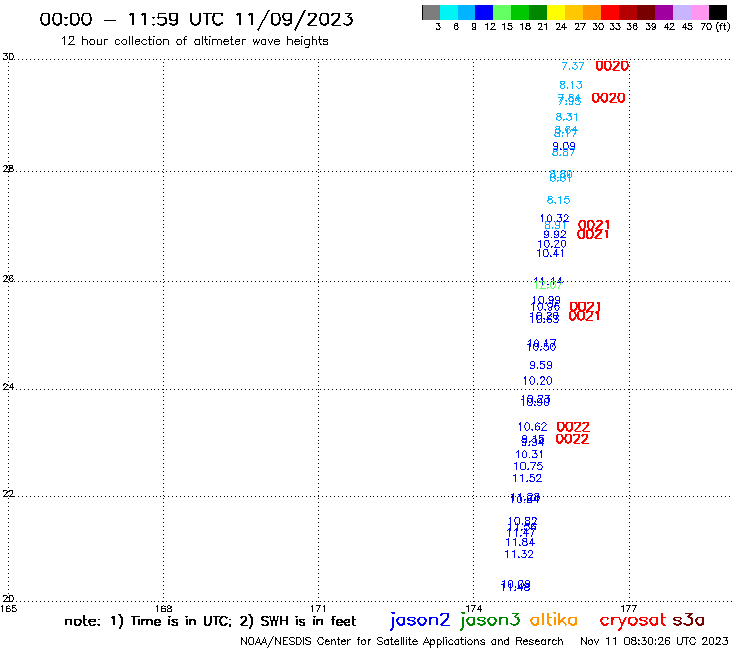Select the 10.41 wave height value
Image resolution: width=740 pixels, height=650 pixels.
pos(550,253)
